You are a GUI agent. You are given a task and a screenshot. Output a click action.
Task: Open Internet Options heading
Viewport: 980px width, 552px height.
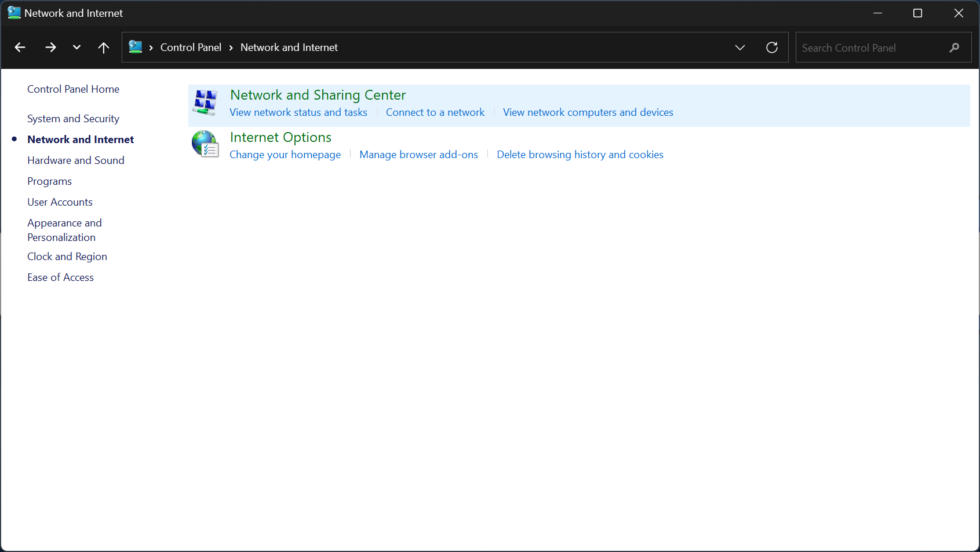(x=280, y=137)
